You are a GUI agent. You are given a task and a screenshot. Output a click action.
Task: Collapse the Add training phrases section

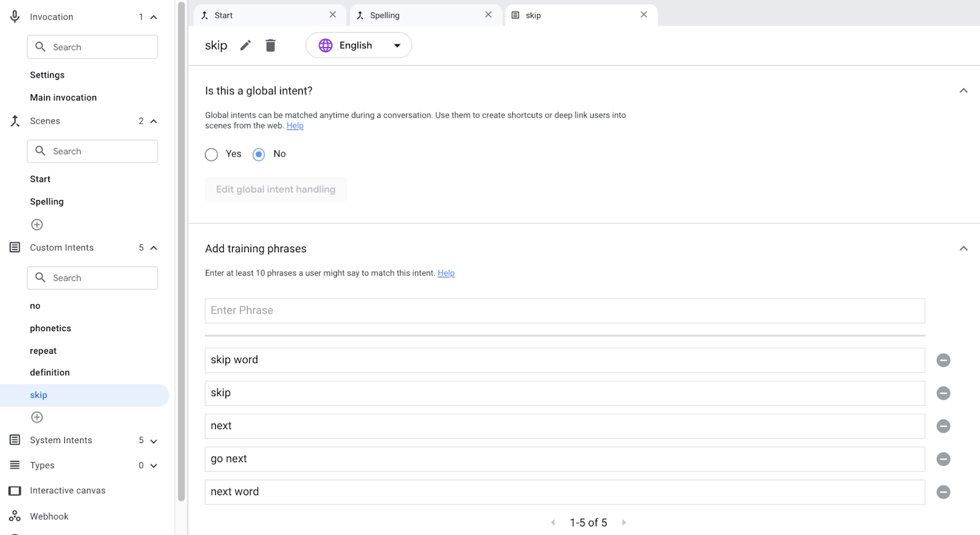[x=963, y=249]
